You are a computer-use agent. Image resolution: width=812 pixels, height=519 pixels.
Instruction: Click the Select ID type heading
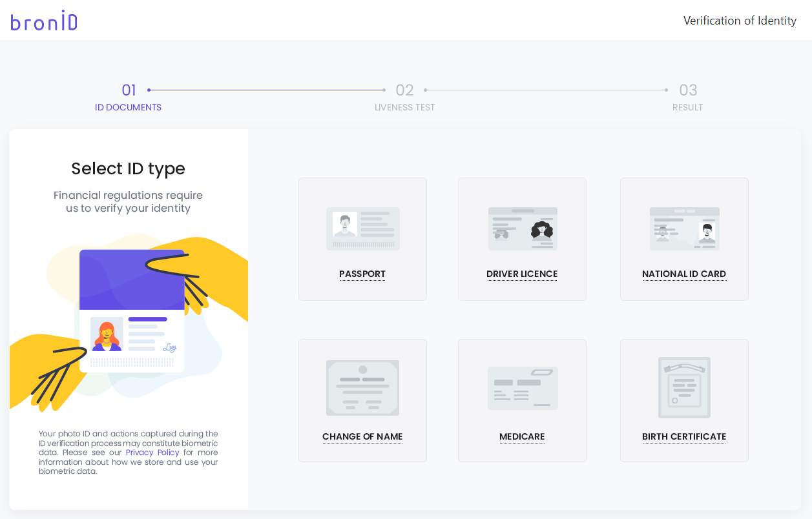(x=128, y=168)
